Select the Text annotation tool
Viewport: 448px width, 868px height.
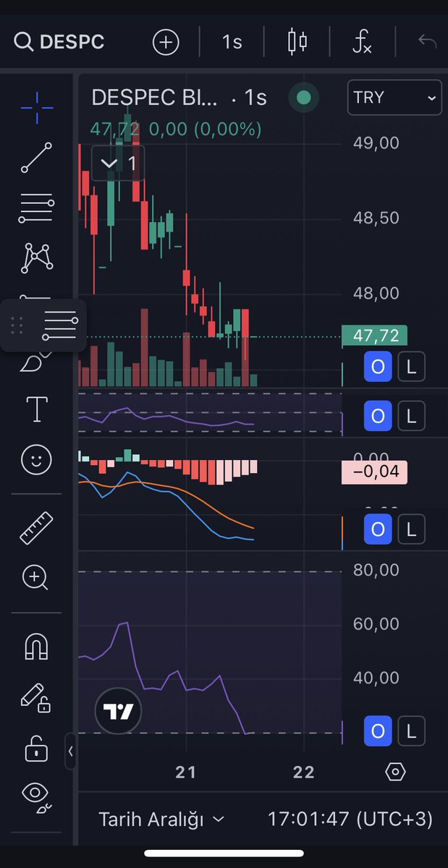point(36,409)
